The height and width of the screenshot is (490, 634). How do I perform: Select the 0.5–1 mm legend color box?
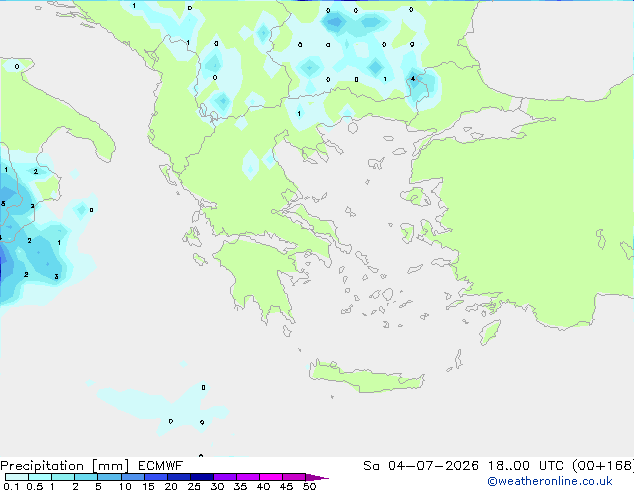40,477
